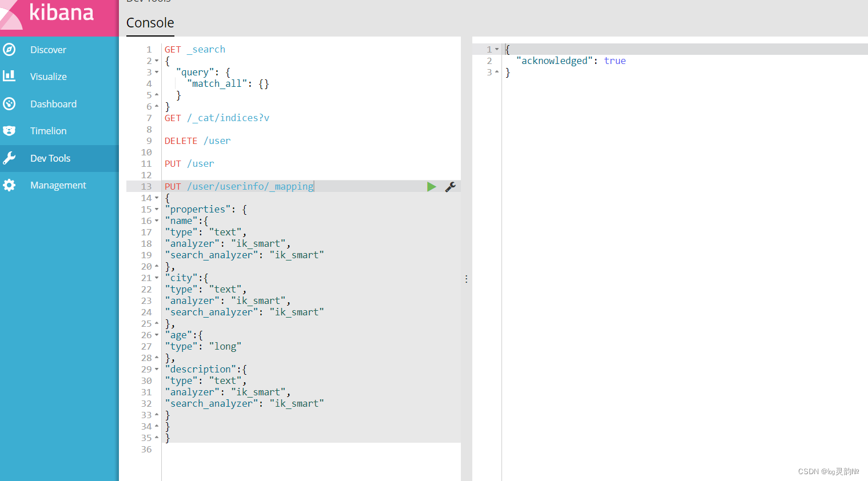This screenshot has width=868, height=481.
Task: Click empty editor line 36
Action: point(311,450)
